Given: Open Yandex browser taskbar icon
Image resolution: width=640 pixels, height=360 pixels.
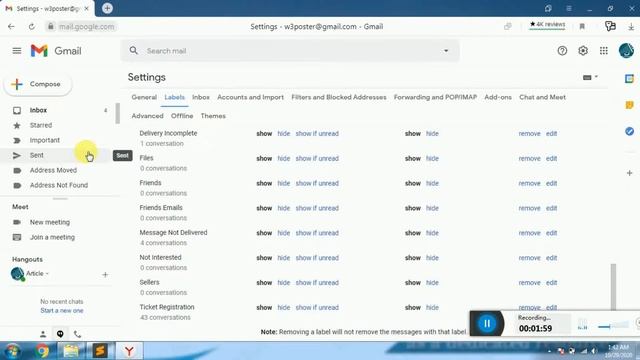Looking at the screenshot, I should [129, 351].
